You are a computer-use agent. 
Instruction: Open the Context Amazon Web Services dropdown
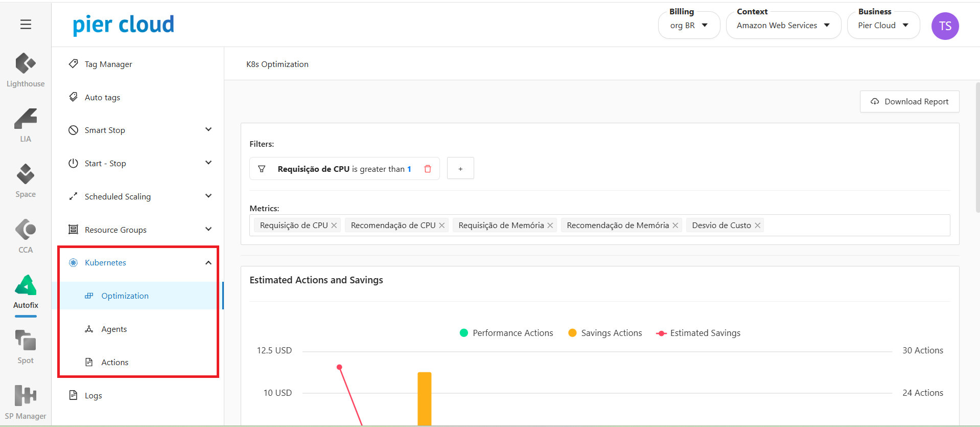tap(783, 26)
